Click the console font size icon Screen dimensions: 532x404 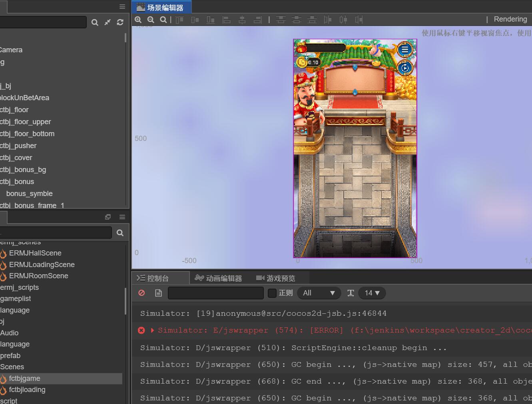tap(351, 293)
